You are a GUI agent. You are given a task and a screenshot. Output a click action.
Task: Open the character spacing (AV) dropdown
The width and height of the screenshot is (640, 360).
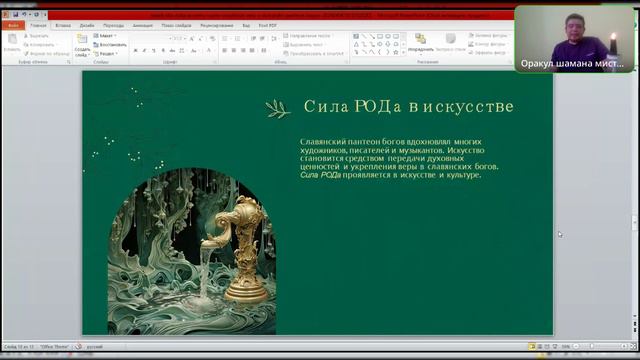click(182, 50)
